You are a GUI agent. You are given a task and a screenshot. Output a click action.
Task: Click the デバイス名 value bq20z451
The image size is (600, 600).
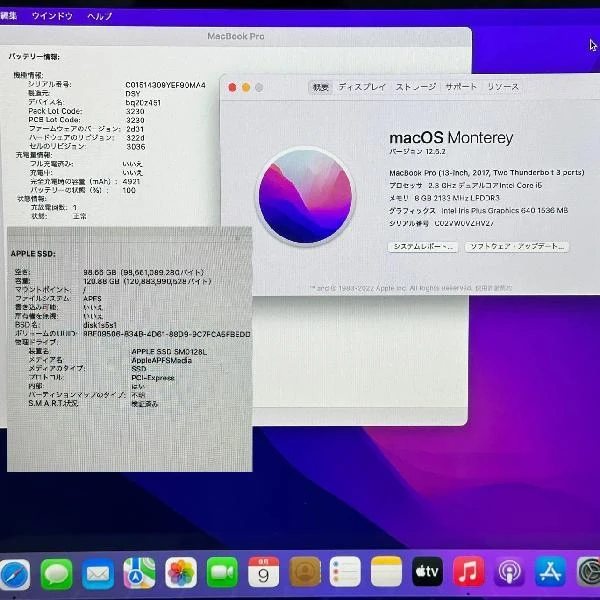click(143, 103)
